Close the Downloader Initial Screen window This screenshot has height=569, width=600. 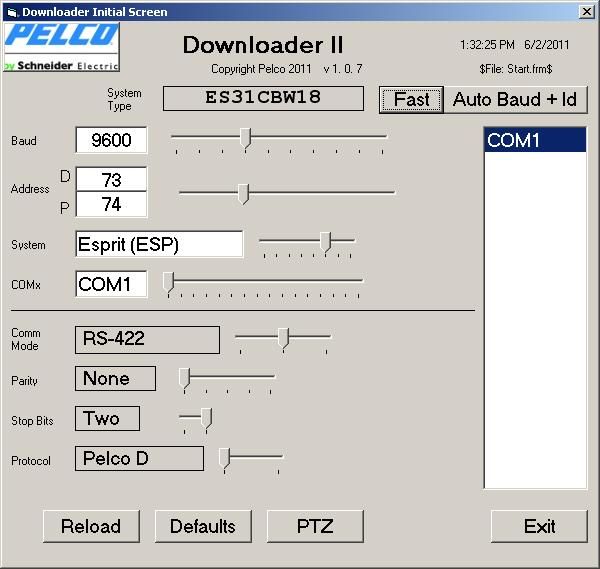(x=587, y=12)
